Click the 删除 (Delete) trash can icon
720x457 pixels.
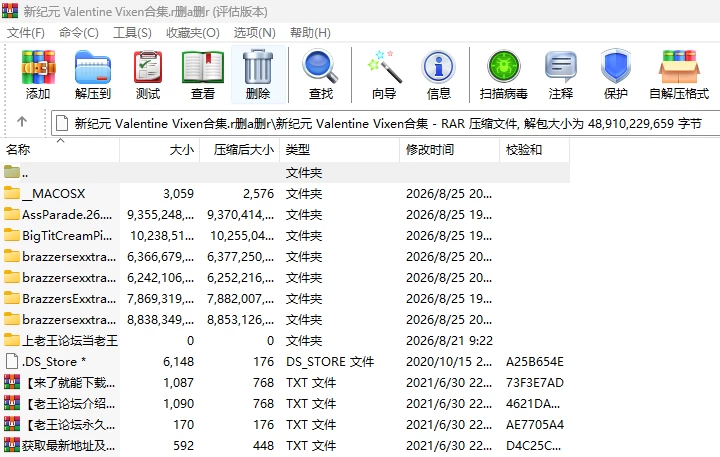(x=258, y=68)
